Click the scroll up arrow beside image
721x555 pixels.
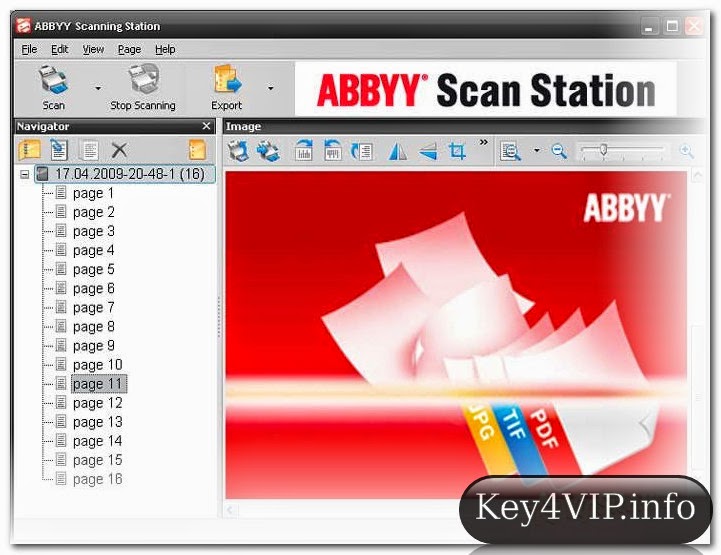tap(698, 175)
